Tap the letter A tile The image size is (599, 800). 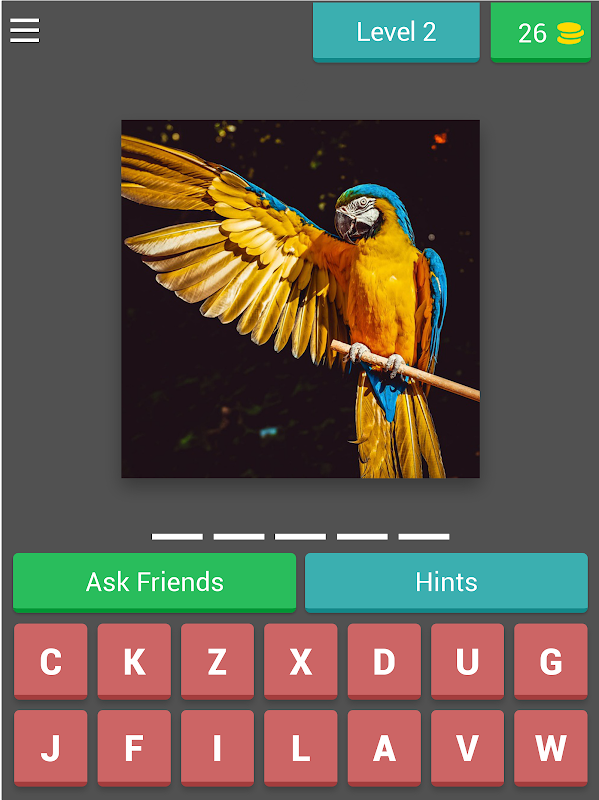tap(384, 748)
